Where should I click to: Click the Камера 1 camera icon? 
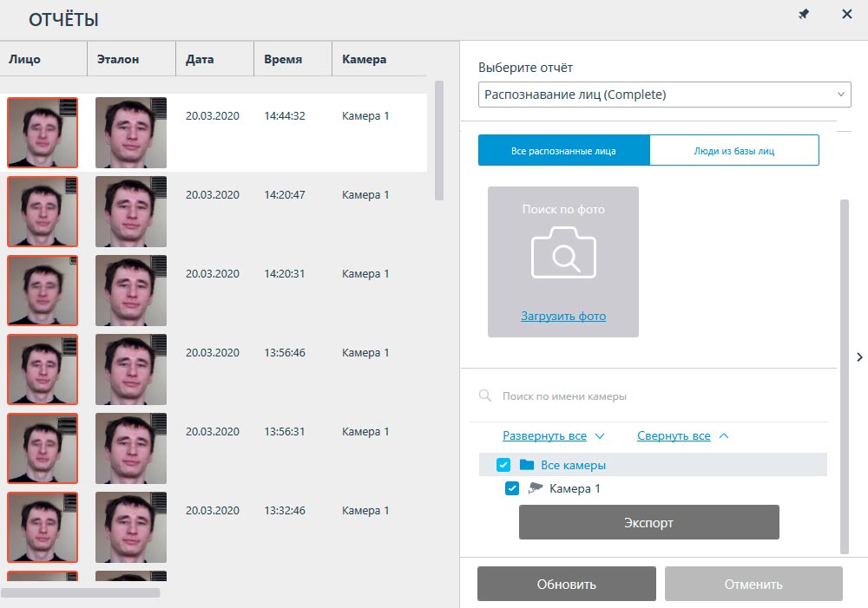(535, 488)
